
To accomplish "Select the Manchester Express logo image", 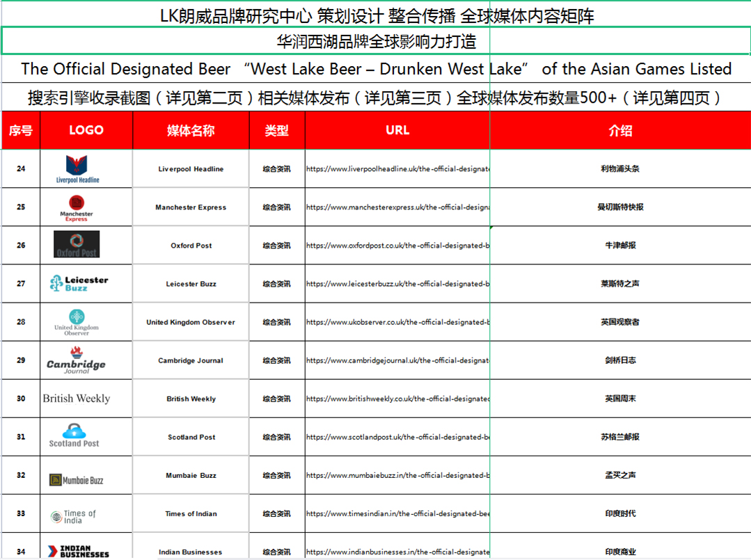I will tap(77, 208).
